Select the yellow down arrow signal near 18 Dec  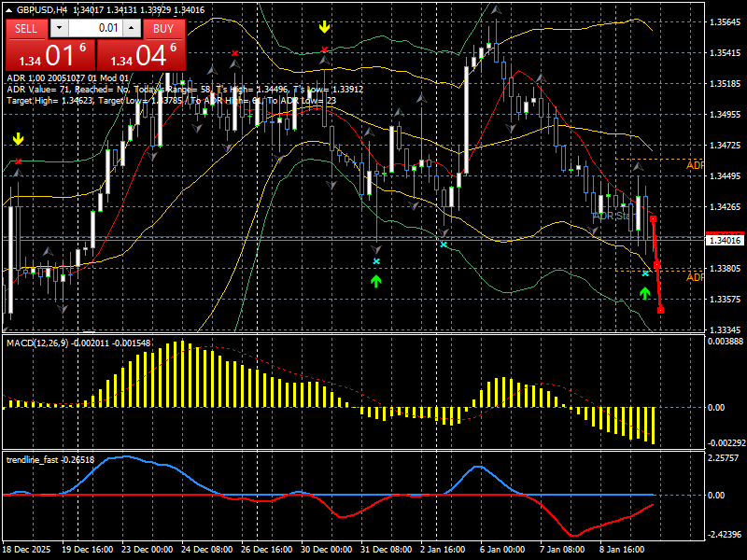click(x=18, y=139)
